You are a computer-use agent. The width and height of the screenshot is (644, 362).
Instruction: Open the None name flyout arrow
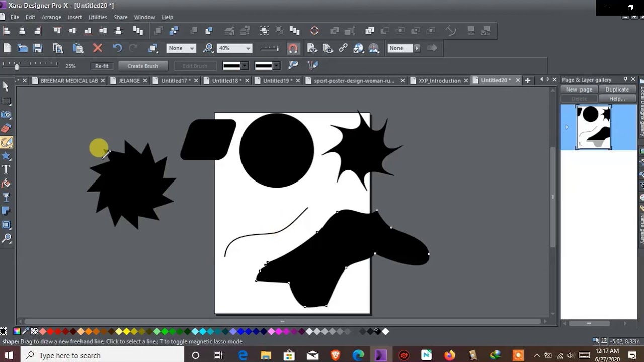click(417, 48)
